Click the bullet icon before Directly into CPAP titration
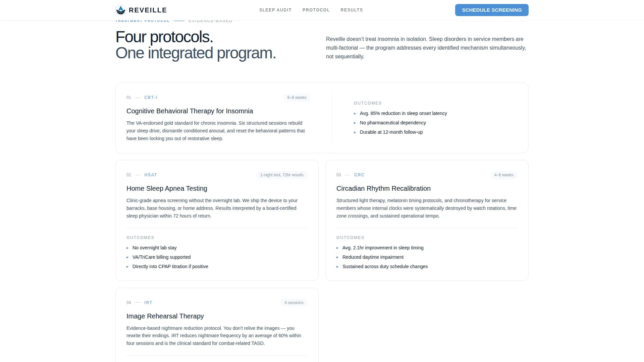Screen dimensions: 644x362 127,267
